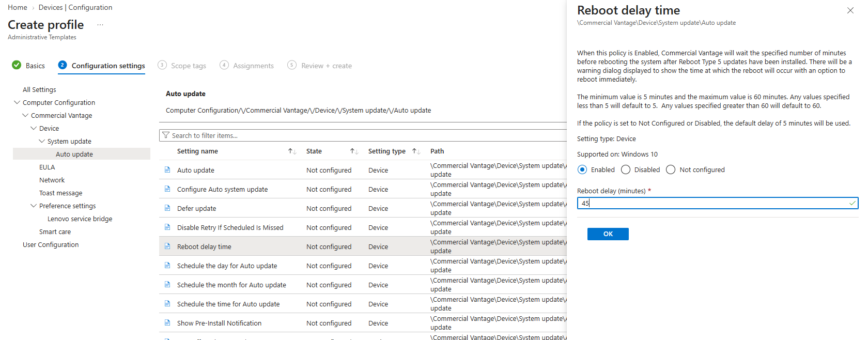
Task: Select the Enabled radio button
Action: pos(582,169)
